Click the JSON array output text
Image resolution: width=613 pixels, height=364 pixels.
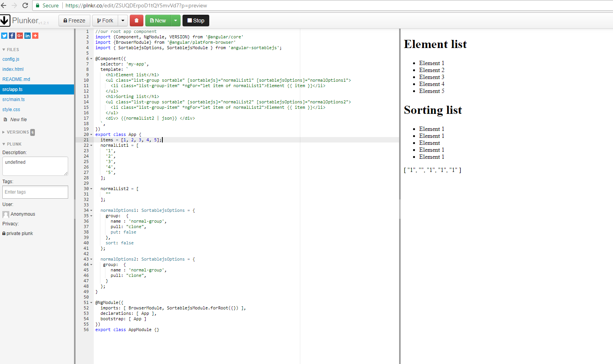click(x=432, y=170)
